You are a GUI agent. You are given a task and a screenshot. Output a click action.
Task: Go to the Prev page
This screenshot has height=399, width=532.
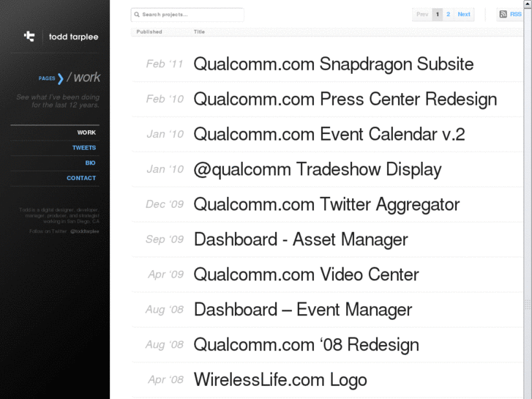click(422, 14)
